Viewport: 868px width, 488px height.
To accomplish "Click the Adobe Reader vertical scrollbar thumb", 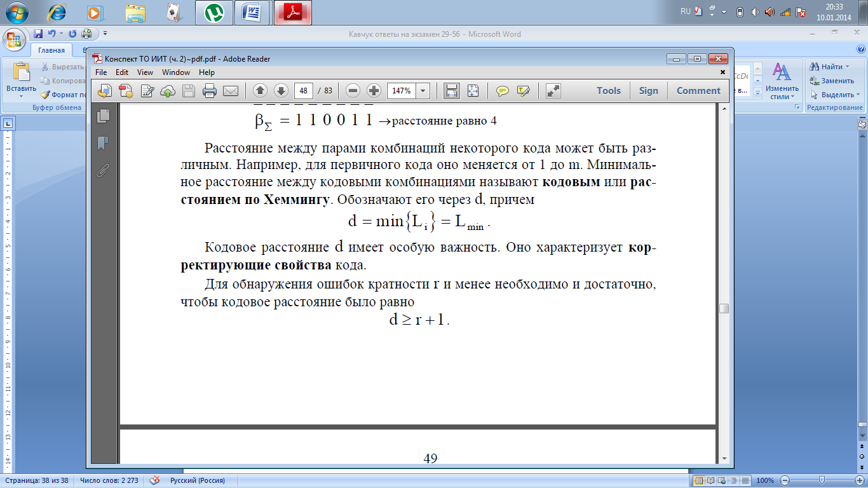I will (x=724, y=308).
